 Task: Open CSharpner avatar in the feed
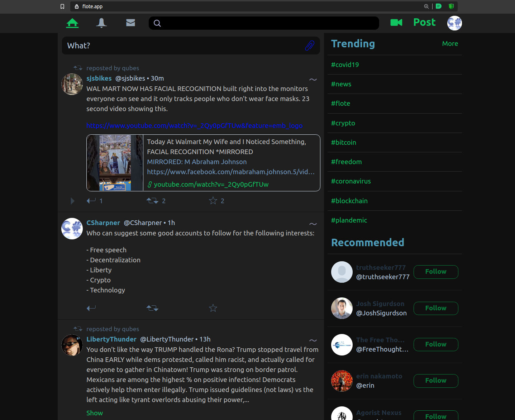72,229
